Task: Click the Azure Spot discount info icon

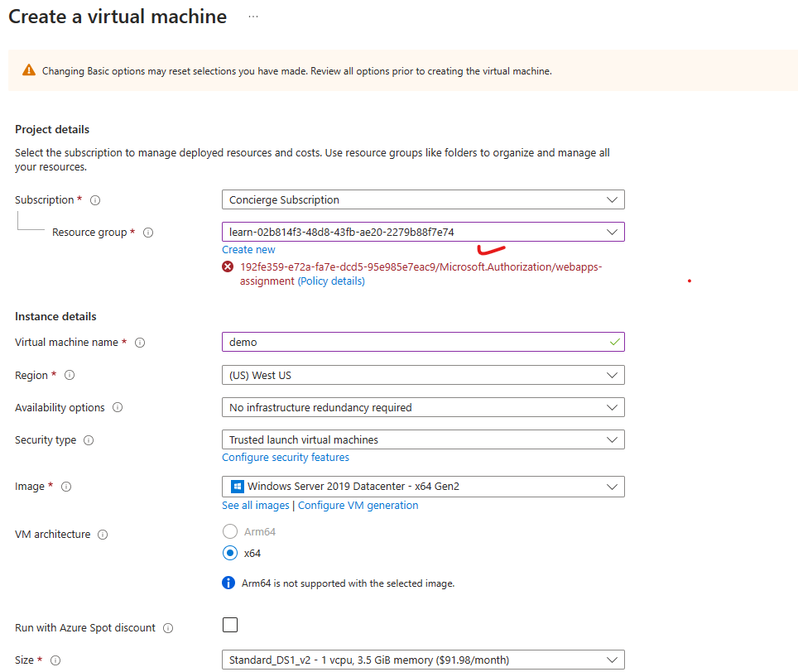Action: [x=168, y=628]
